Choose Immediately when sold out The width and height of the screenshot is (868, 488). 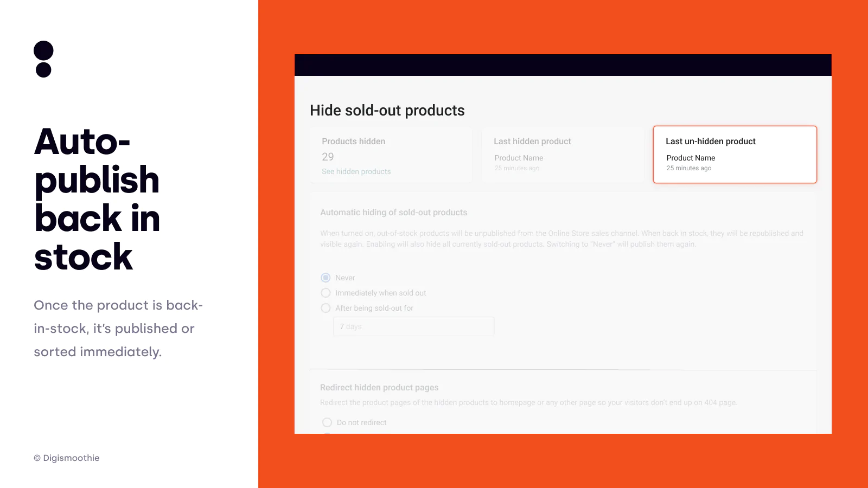326,293
